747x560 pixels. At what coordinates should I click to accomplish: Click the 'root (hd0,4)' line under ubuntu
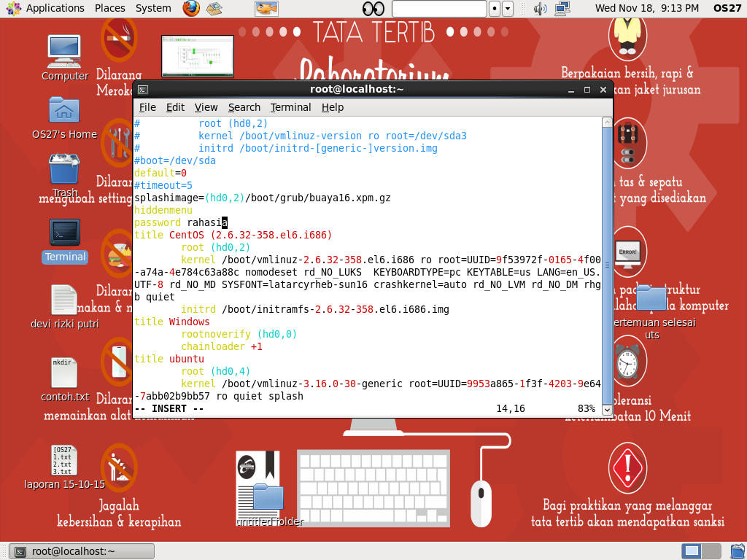click(215, 371)
